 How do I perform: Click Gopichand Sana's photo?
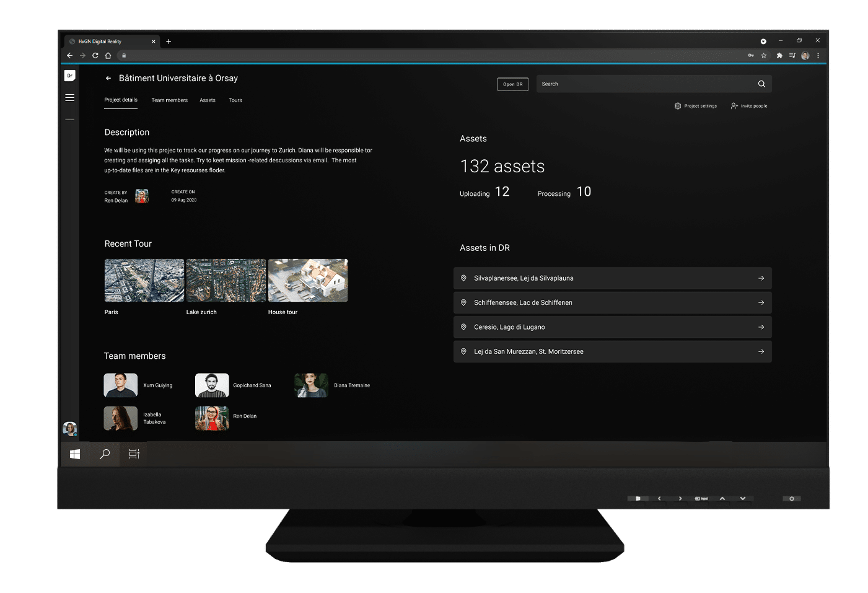[x=212, y=385]
